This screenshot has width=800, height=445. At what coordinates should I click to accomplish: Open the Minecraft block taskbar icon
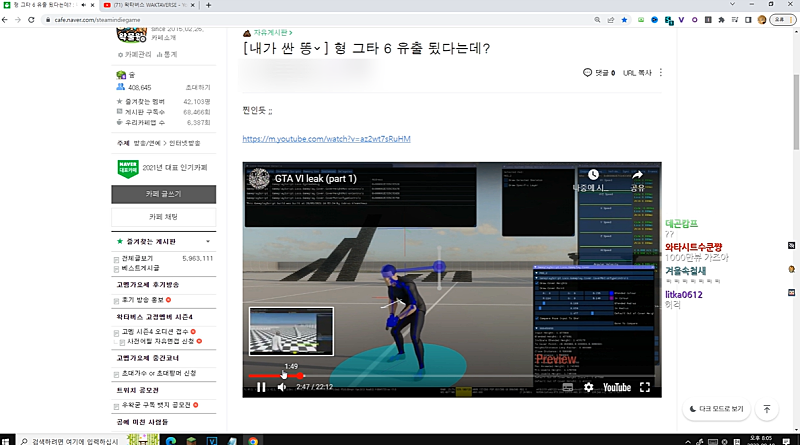(x=191, y=441)
